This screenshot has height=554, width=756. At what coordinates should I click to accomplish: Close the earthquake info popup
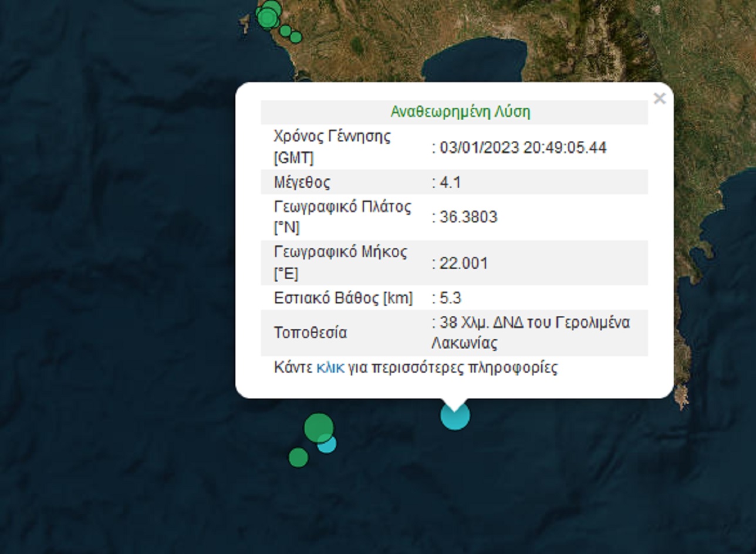pyautogui.click(x=659, y=99)
